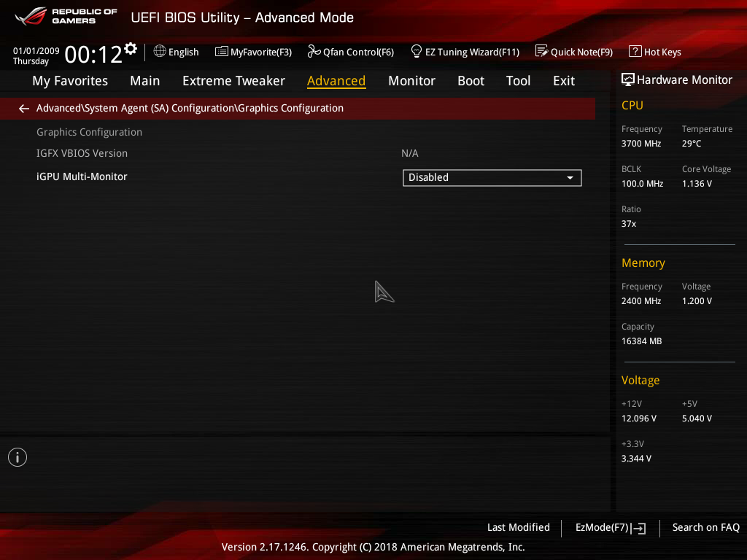Click CPU temperature value 29°C
The width and height of the screenshot is (747, 560).
(x=692, y=144)
